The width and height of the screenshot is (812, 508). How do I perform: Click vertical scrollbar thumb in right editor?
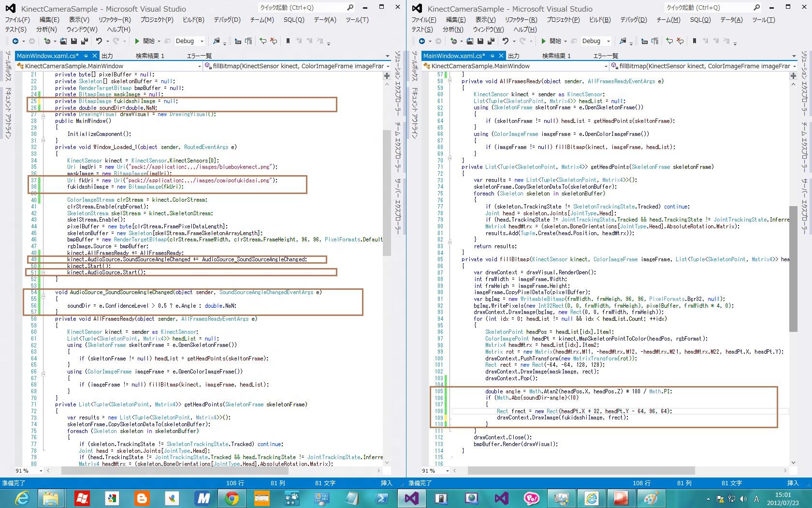(793, 269)
